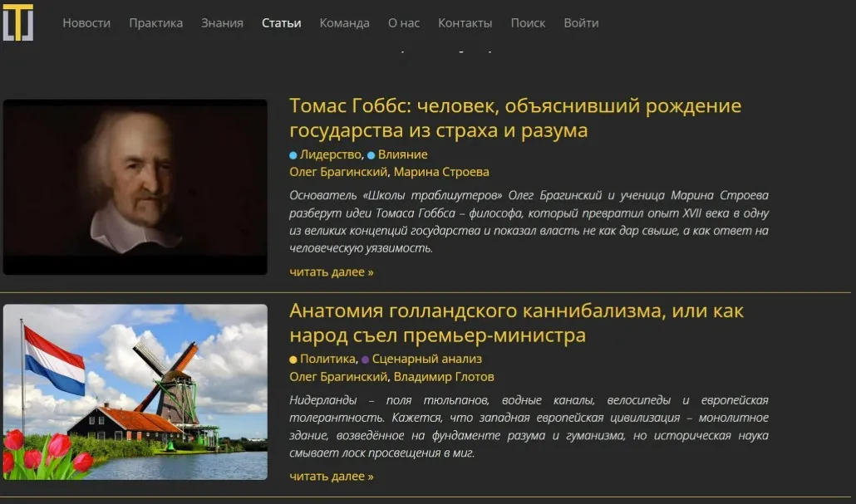Click Поиск in the top navigation
This screenshot has height=504, width=856.
(x=528, y=23)
